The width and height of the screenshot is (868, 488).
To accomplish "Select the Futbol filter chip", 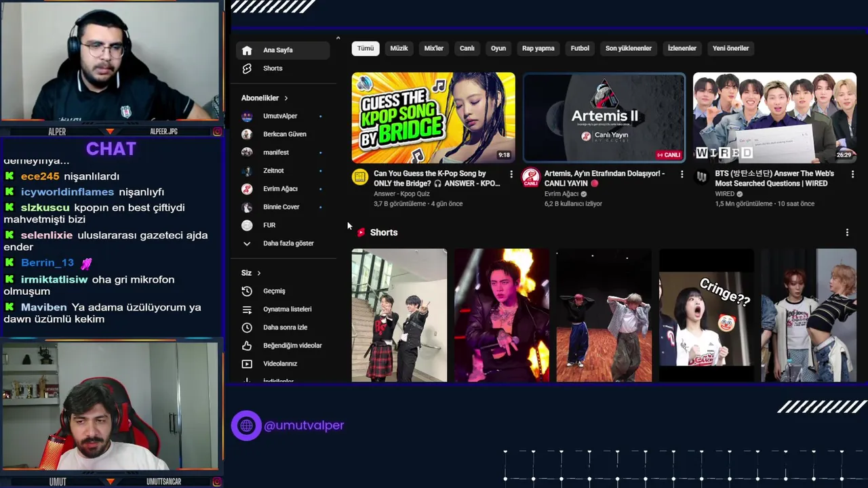I will point(580,49).
